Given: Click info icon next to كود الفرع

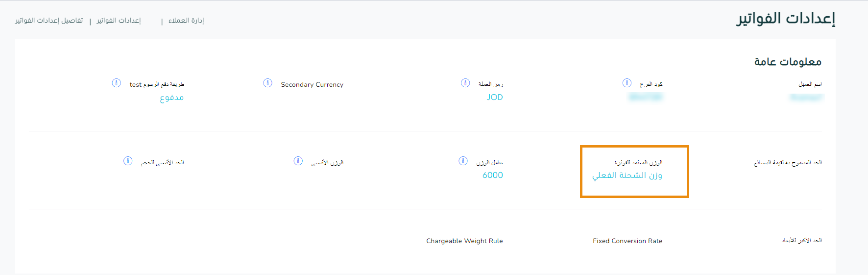Looking at the screenshot, I should coord(627,83).
